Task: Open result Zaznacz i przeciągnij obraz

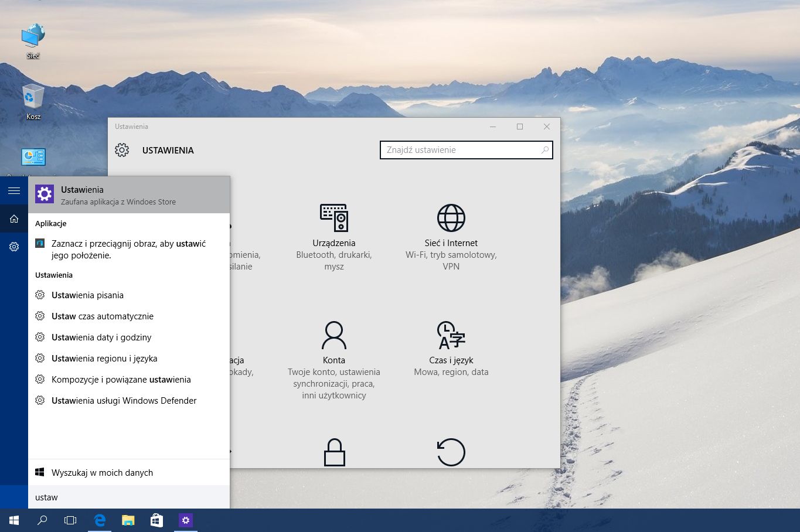Action: click(x=129, y=250)
